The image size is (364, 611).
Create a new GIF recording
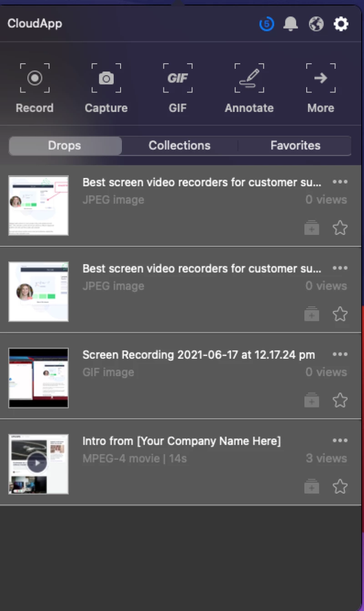click(177, 78)
